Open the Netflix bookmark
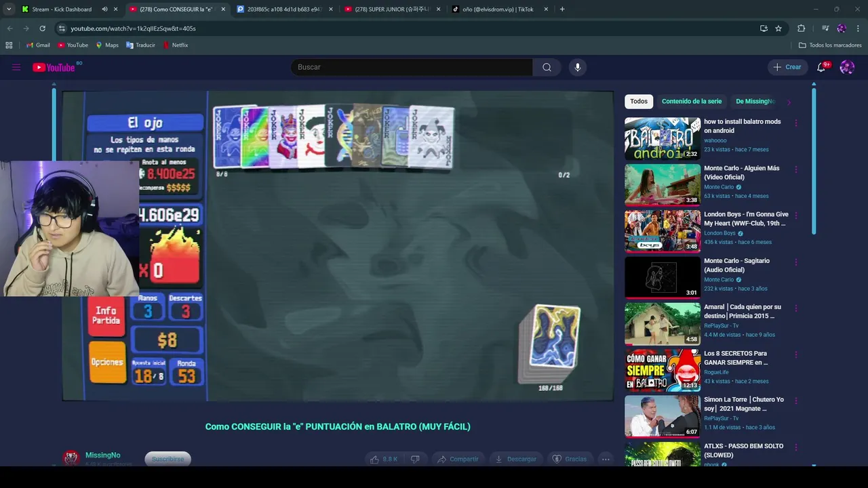 pos(175,45)
